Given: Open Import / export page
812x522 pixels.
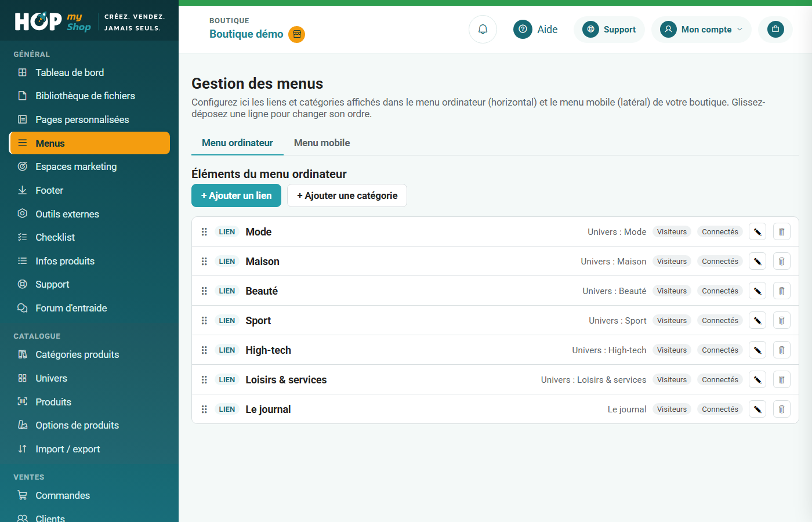Looking at the screenshot, I should click(89, 449).
